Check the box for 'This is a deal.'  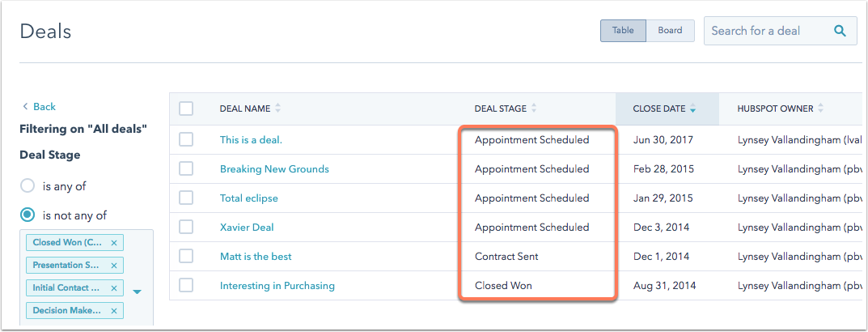186,140
